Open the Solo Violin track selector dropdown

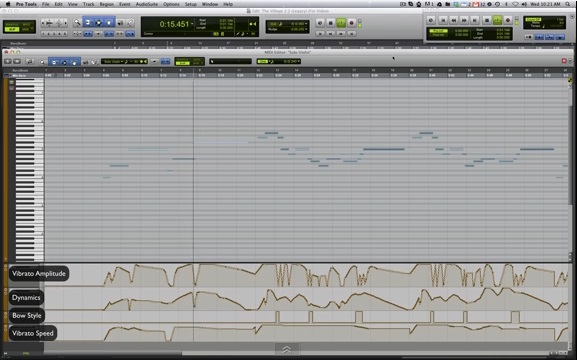coord(112,61)
